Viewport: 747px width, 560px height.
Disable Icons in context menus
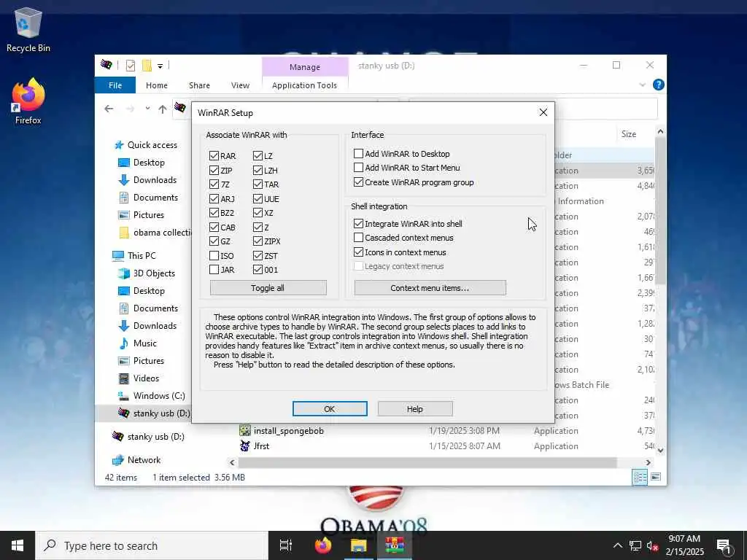click(358, 252)
